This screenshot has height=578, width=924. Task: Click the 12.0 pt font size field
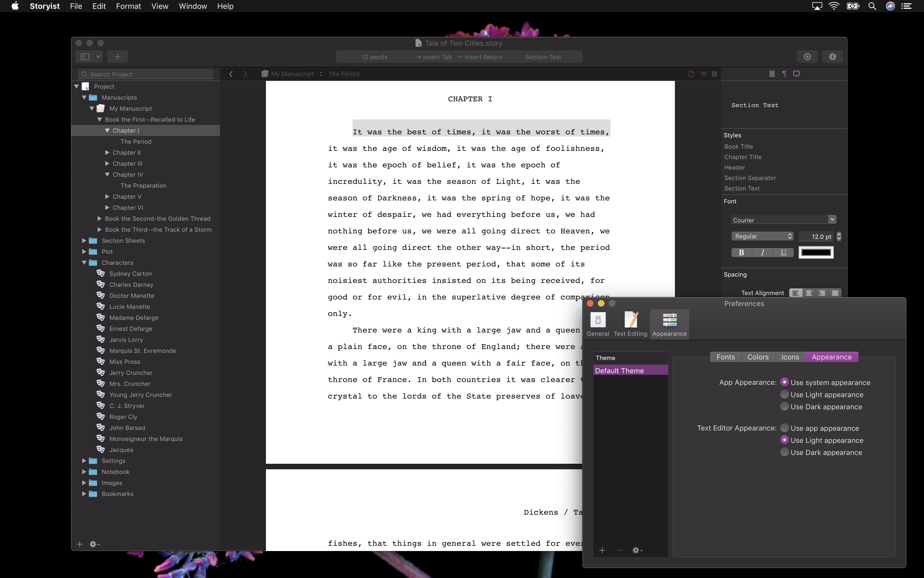pos(817,236)
